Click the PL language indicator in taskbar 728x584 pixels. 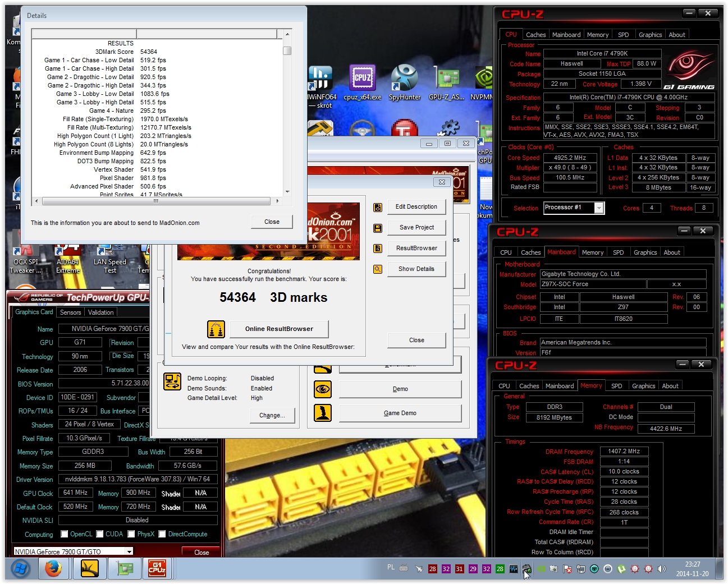click(x=391, y=567)
